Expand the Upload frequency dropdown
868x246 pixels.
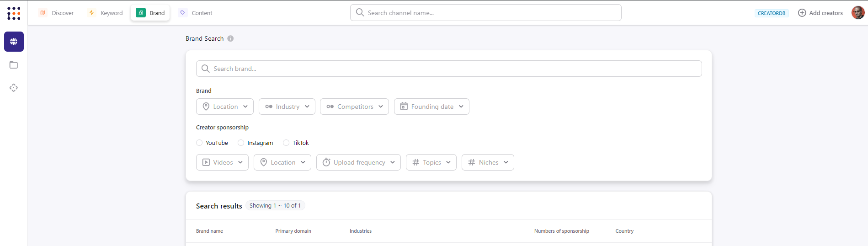(x=358, y=162)
